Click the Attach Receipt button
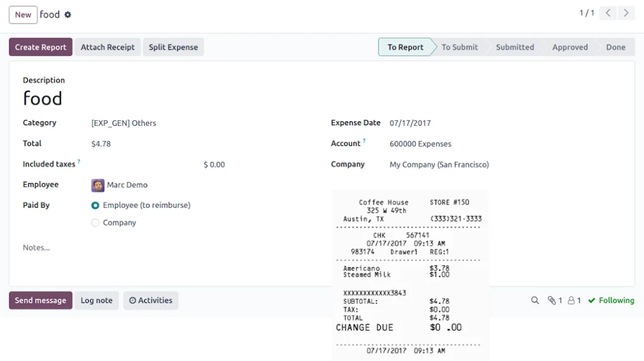 pos(108,47)
